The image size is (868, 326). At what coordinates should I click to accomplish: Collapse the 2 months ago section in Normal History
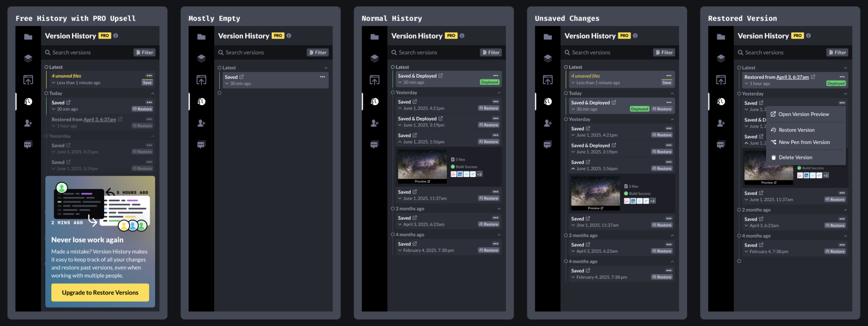pos(499,209)
